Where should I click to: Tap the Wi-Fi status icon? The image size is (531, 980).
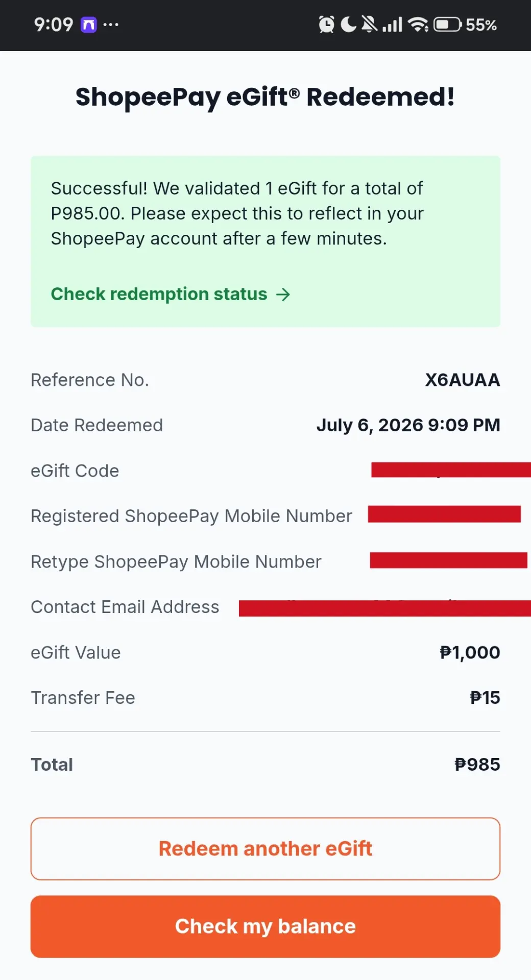(418, 24)
